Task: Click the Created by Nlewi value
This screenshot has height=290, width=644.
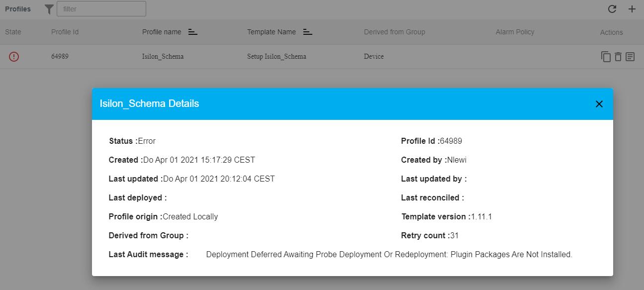Action: point(457,160)
